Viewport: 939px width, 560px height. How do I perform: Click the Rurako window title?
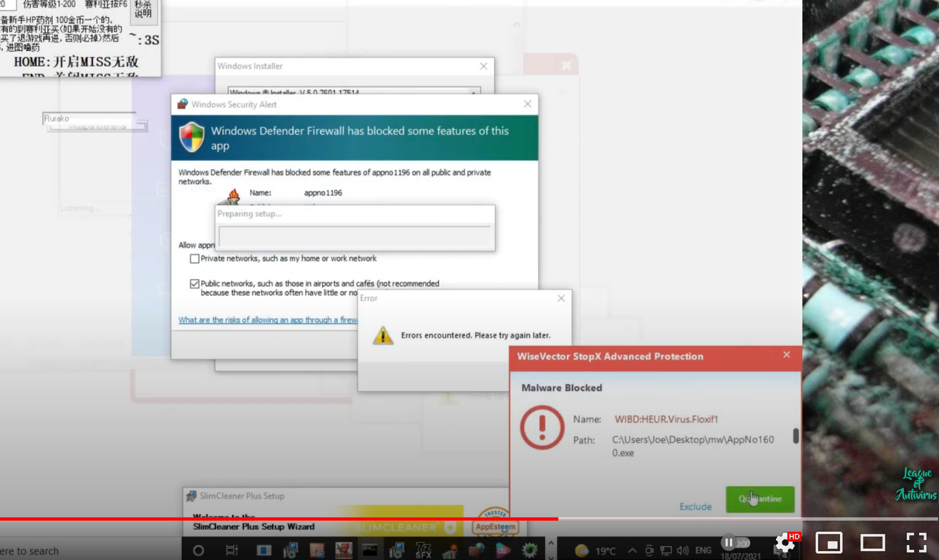point(57,118)
